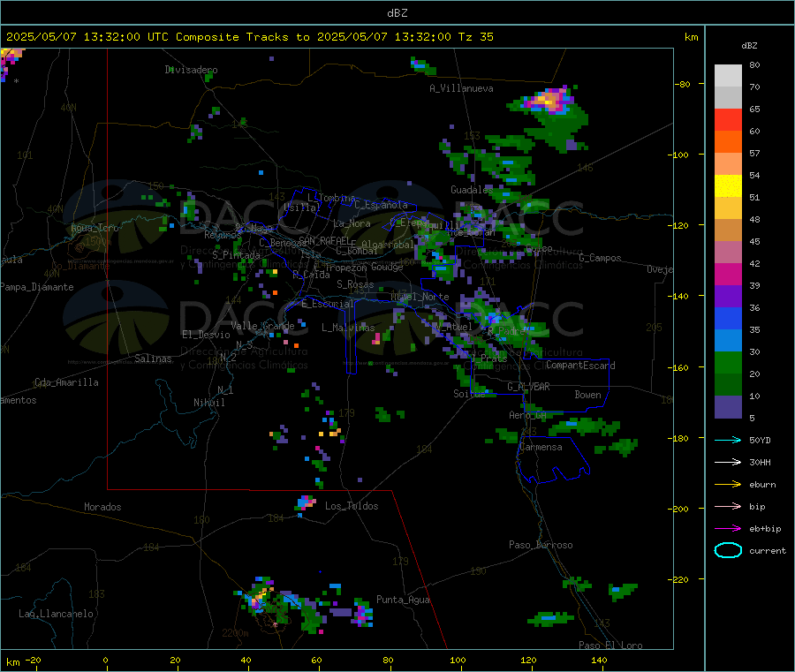
Task: Click the magenta eb+bip arrow in legend
Action: pos(728,529)
